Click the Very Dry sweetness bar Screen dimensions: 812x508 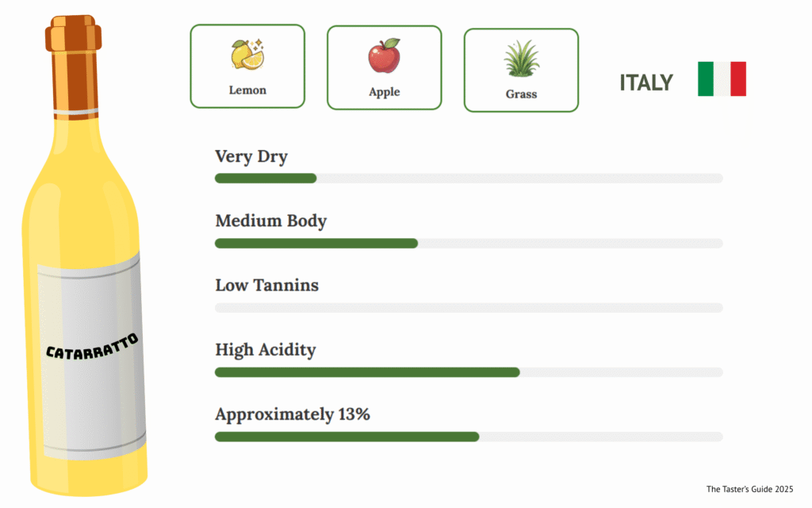468,178
